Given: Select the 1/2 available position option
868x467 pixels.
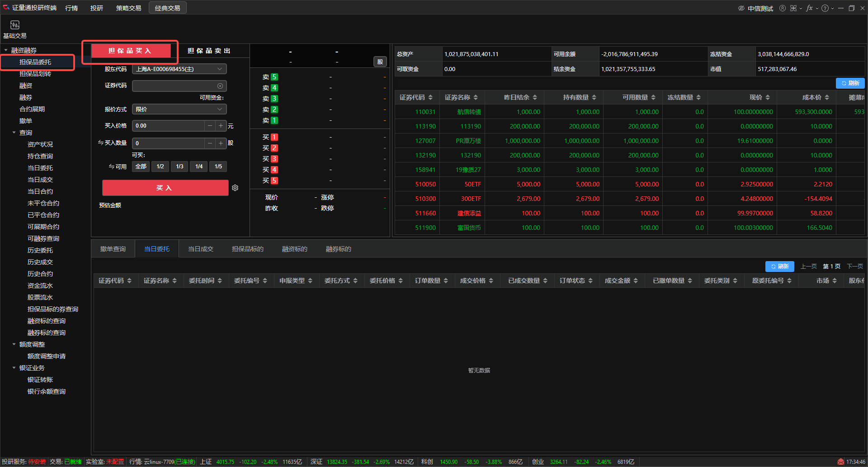Looking at the screenshot, I should [160, 167].
